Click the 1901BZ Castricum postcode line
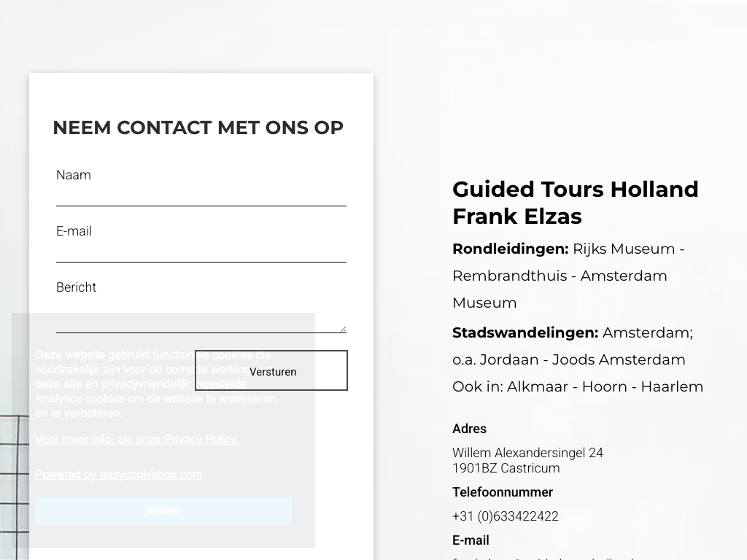 [506, 468]
